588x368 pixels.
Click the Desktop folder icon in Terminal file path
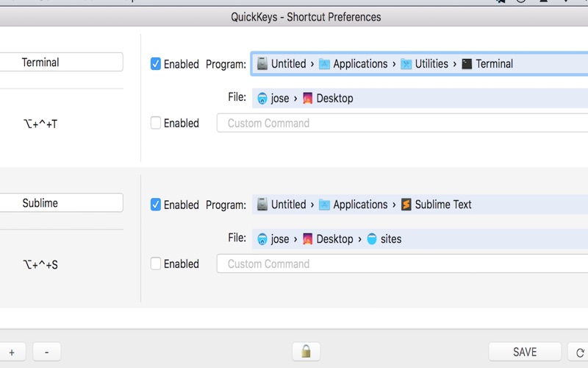coord(307,99)
